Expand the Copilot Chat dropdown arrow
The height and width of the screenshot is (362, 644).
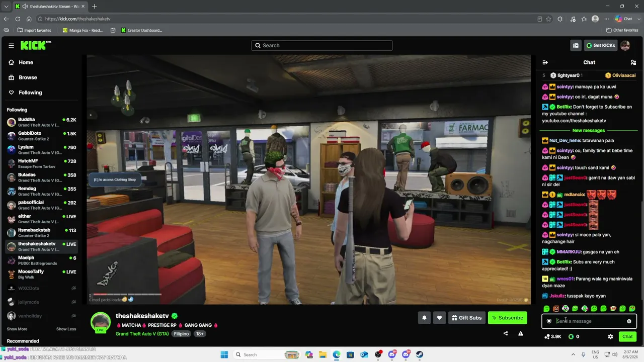point(638,19)
